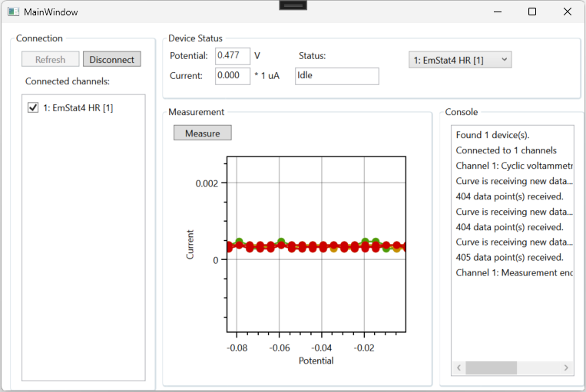586x392 pixels.
Task: Click the Current value field
Action: point(233,76)
